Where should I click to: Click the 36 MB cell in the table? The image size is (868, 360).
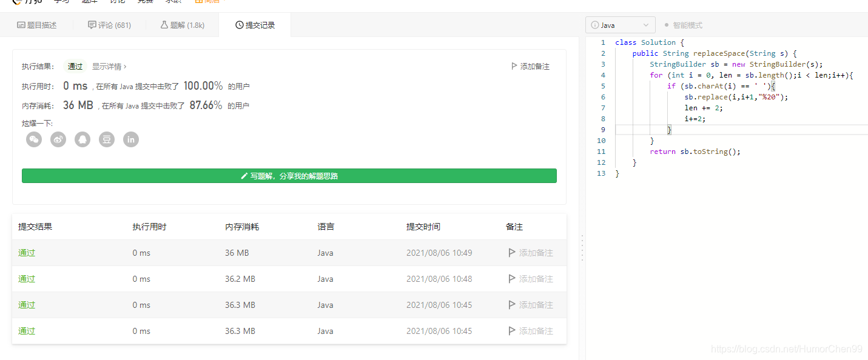(x=237, y=253)
